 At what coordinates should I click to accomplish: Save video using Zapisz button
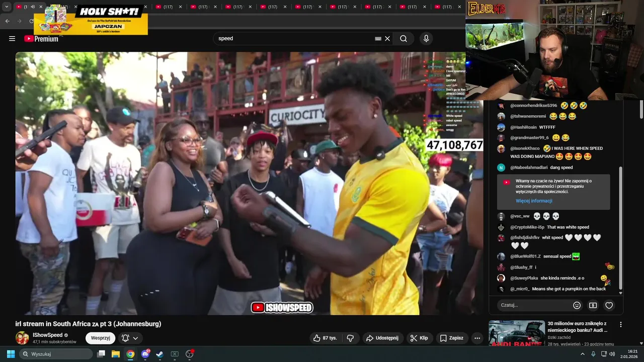[x=452, y=338]
